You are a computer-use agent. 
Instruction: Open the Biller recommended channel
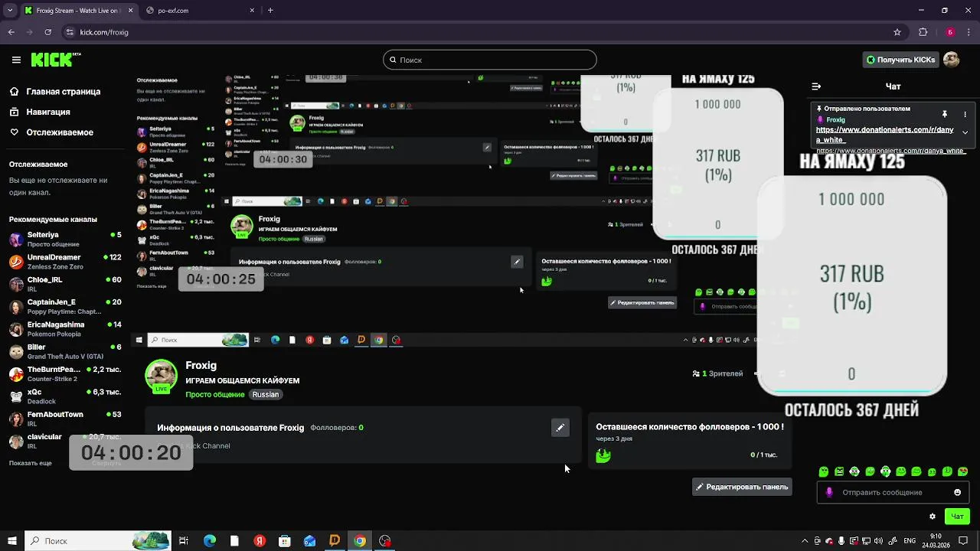click(x=65, y=351)
